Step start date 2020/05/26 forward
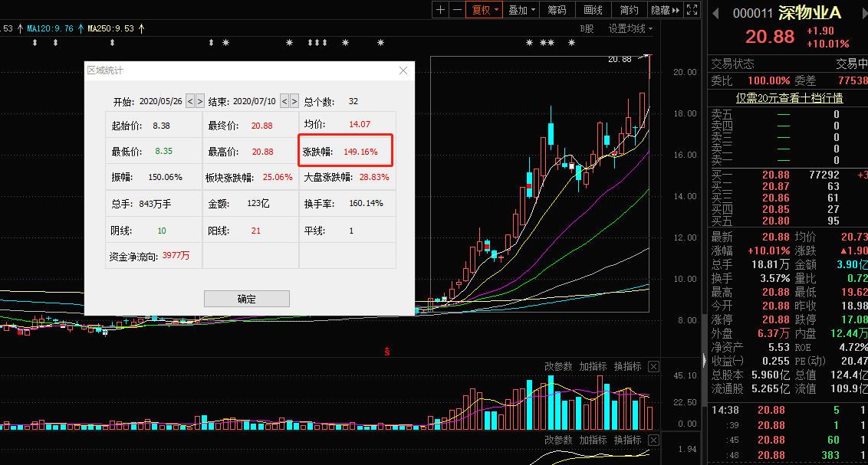The width and height of the screenshot is (868, 465). 200,101
